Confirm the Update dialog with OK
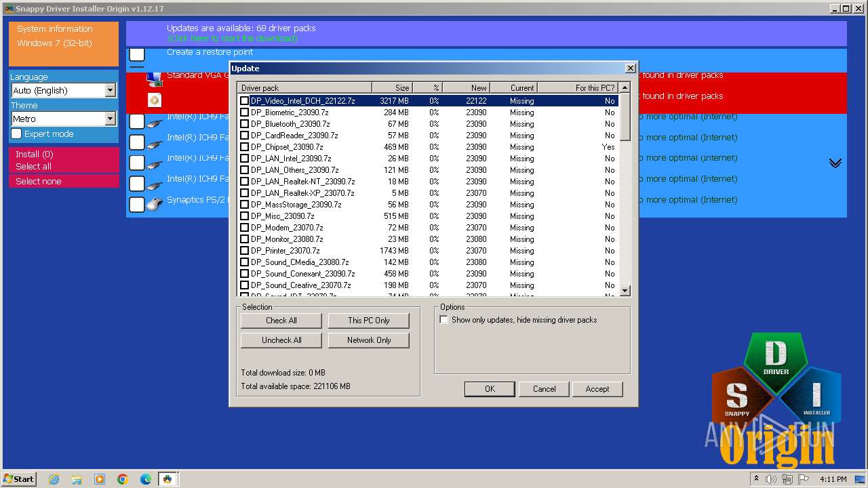868x488 pixels. 490,389
